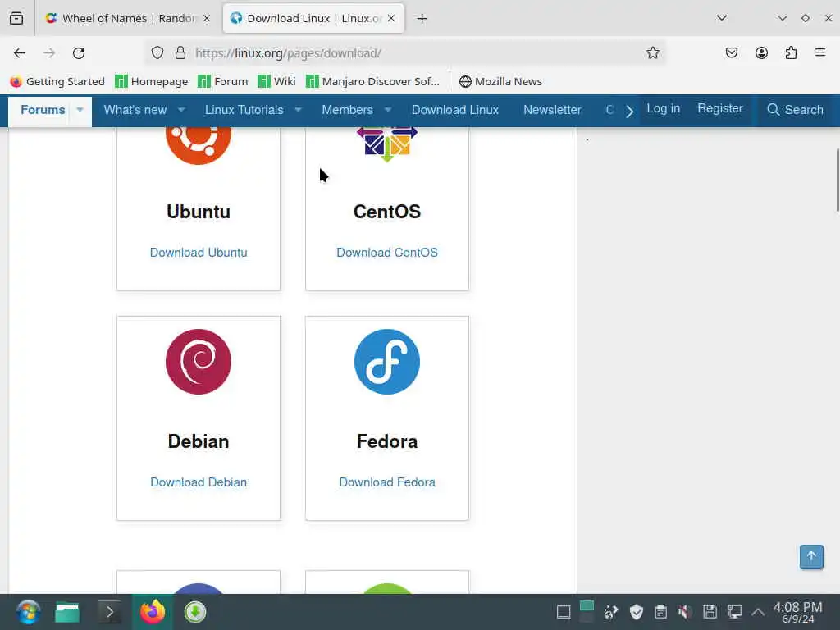Expand the Forums dropdown arrow
The image size is (840, 630).
click(x=80, y=110)
